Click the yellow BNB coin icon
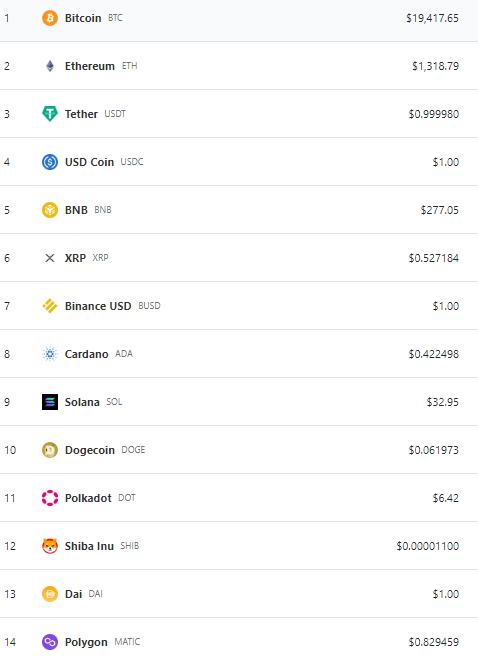Viewport: 478px width, 662px height. [50, 210]
